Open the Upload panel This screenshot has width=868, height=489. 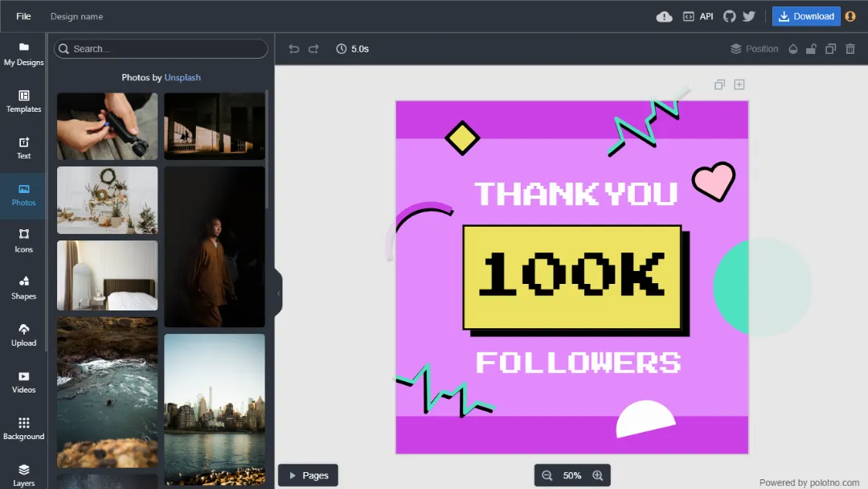click(x=23, y=335)
